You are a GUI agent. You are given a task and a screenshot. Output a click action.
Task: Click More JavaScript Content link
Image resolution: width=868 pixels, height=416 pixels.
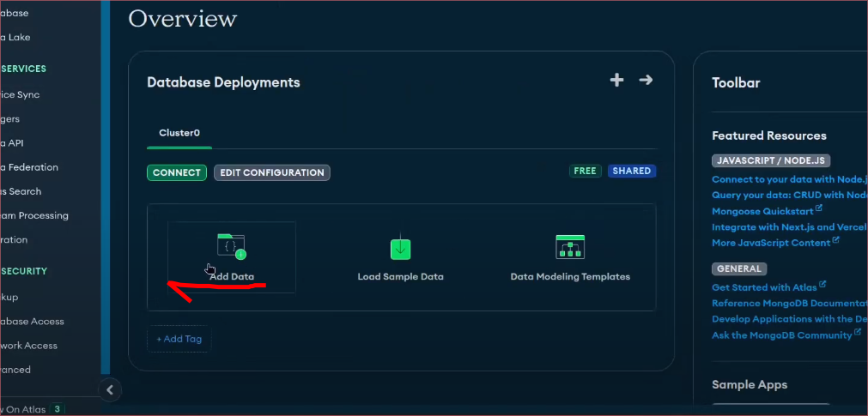tap(771, 243)
